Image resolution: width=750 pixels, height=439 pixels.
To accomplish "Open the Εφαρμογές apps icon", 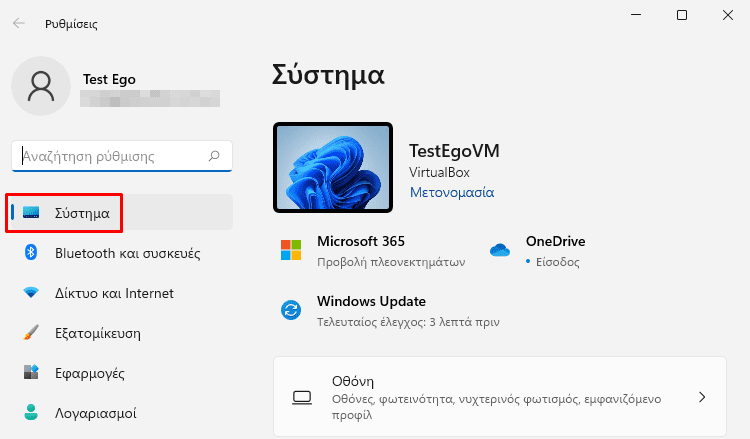I will pos(31,372).
